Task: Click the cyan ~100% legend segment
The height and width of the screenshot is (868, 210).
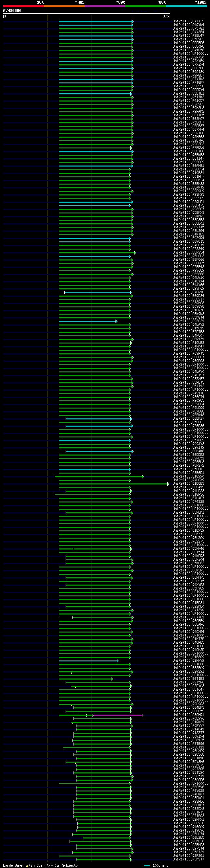Action: point(186,6)
